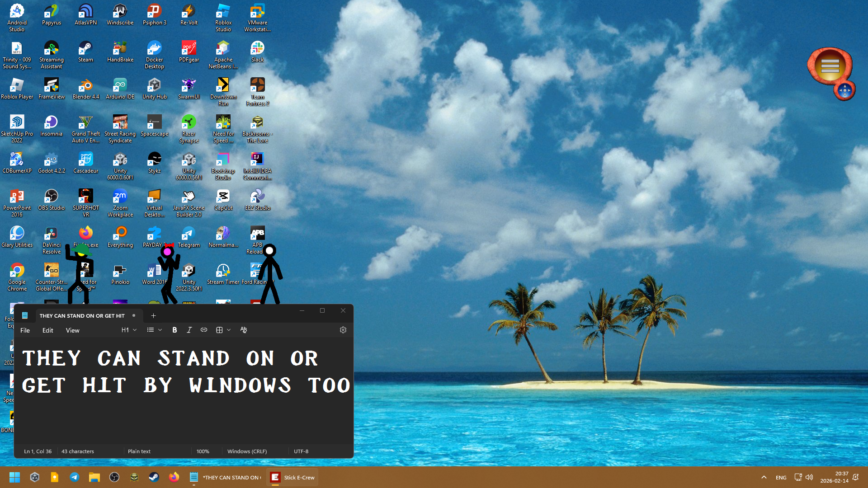Screen dimensions: 868x488
Task: Expand the table insert dropdown
Action: click(229, 330)
